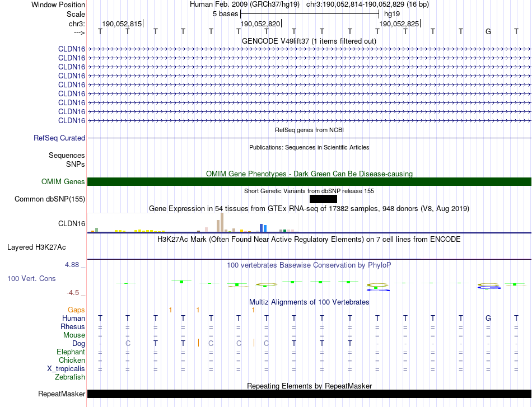
Task: Click the Human Feb. 2009 (GRCh37/hg19) assembly text
Action: tap(245, 4)
